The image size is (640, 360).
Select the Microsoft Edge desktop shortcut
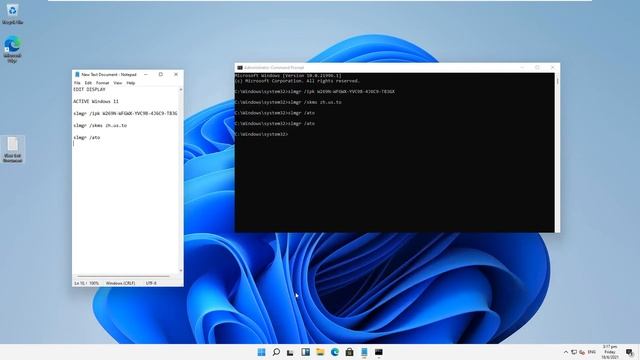pyautogui.click(x=12, y=49)
